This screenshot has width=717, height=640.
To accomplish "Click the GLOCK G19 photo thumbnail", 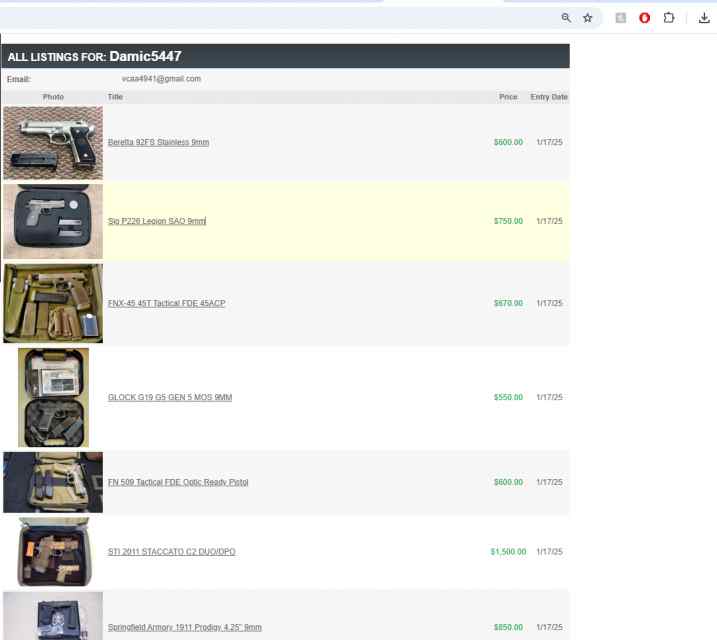I will click(x=54, y=397).
